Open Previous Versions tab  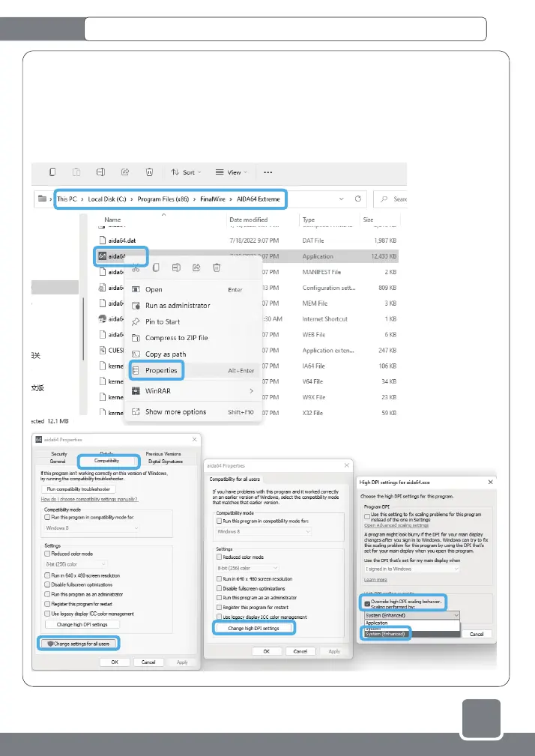click(163, 454)
